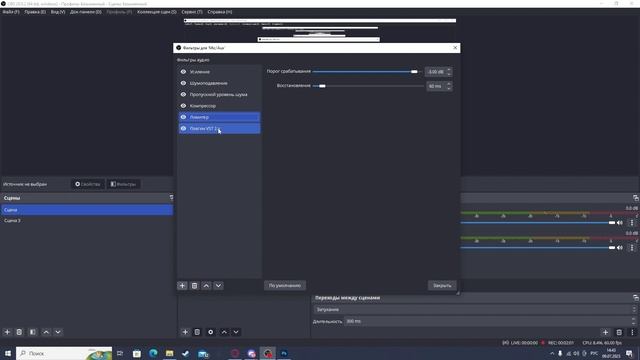Open the Файл menu
This screenshot has width=640, height=360.
11,12
